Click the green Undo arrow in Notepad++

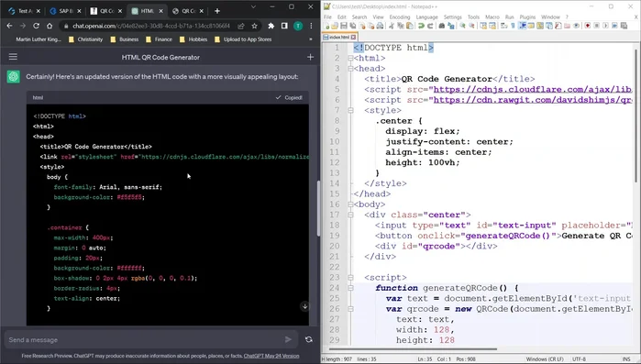point(421,26)
